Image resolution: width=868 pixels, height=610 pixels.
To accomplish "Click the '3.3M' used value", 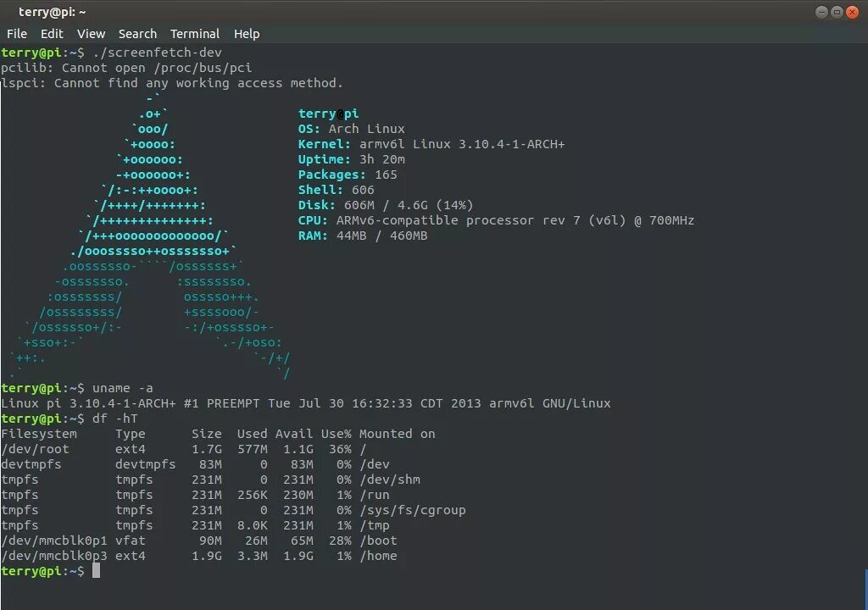I will (x=253, y=556).
